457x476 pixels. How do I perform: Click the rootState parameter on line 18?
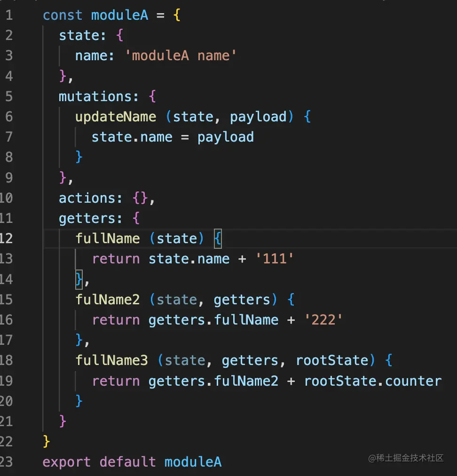(x=332, y=361)
